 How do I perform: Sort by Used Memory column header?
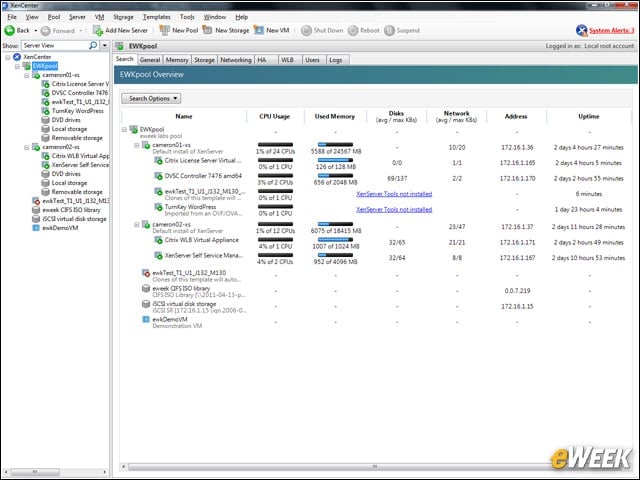335,116
